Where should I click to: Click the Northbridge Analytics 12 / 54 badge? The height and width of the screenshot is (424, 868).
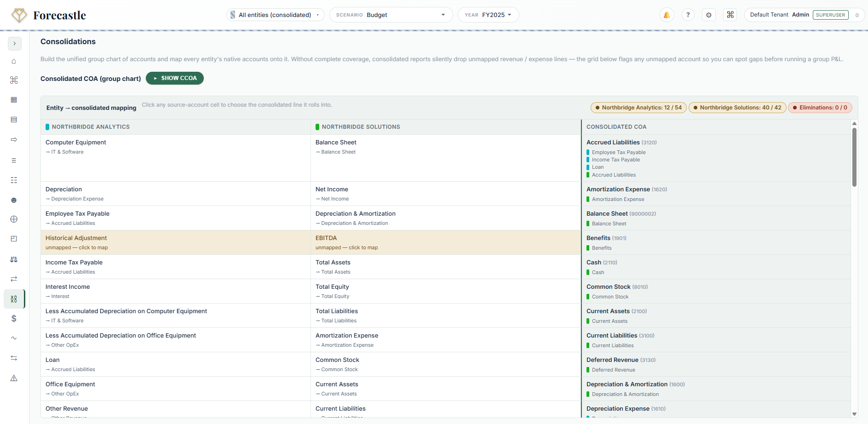[638, 108]
